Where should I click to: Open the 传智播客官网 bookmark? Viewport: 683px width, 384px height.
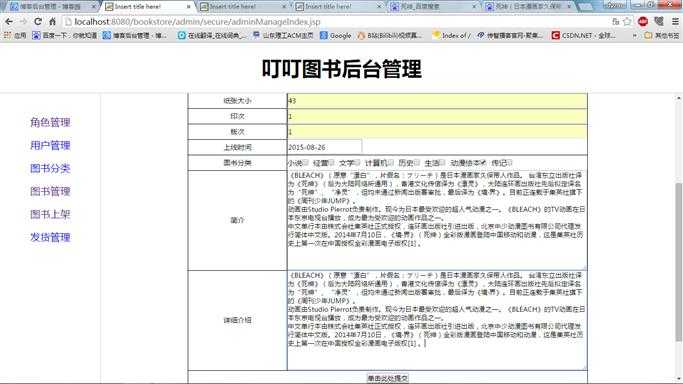(x=510, y=35)
